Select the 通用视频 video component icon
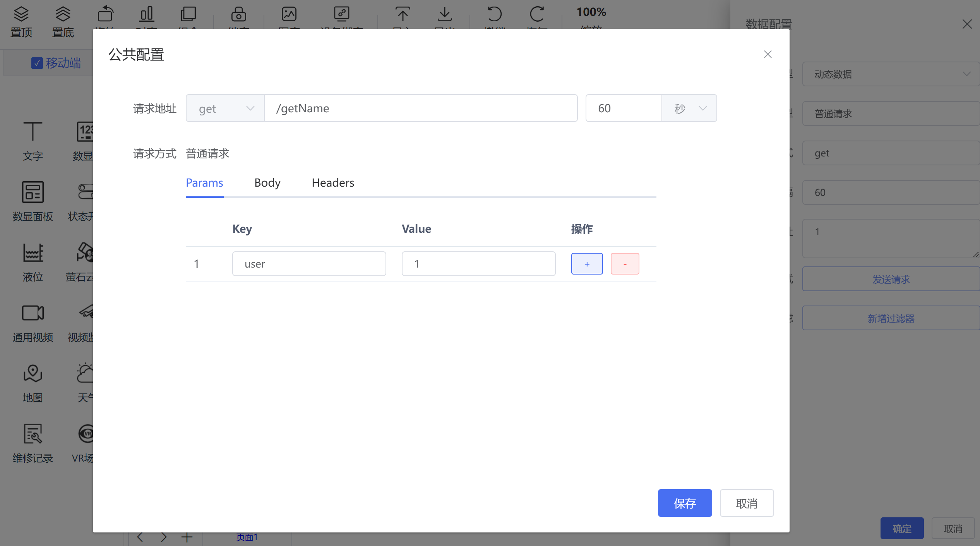The height and width of the screenshot is (546, 980). (33, 313)
